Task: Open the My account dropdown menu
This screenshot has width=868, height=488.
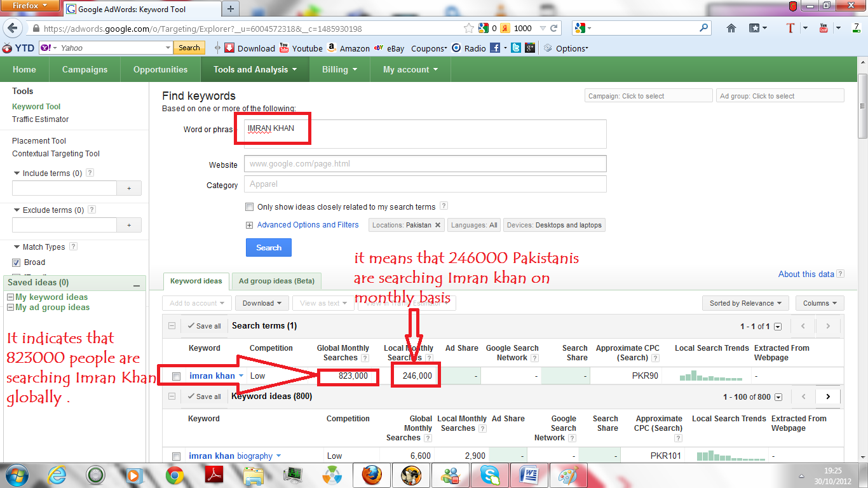Action: point(410,70)
